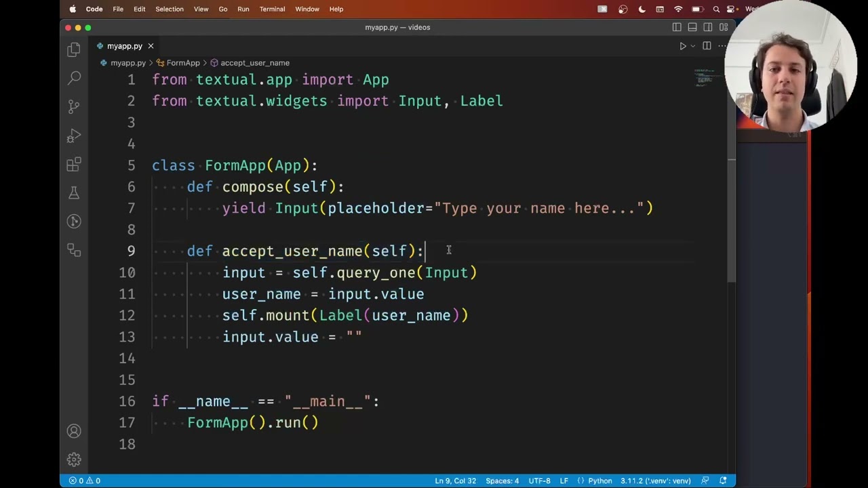Click the UTF-8 encoding status item

[540, 481]
